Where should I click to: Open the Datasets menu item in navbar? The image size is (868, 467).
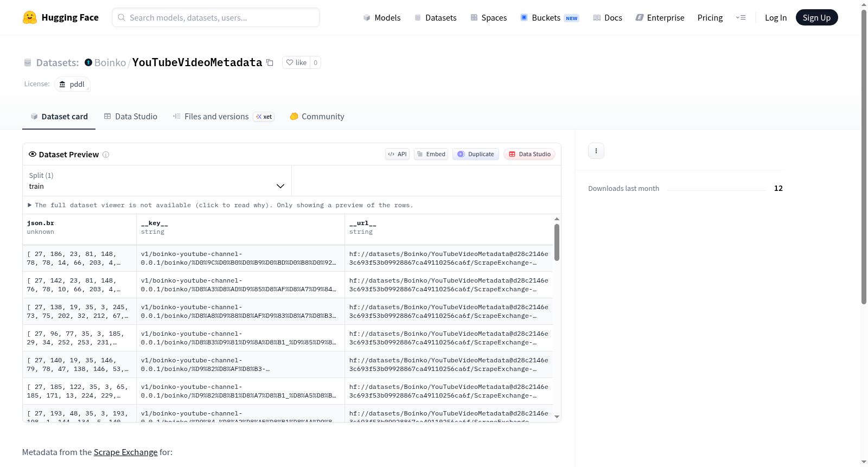tap(435, 17)
